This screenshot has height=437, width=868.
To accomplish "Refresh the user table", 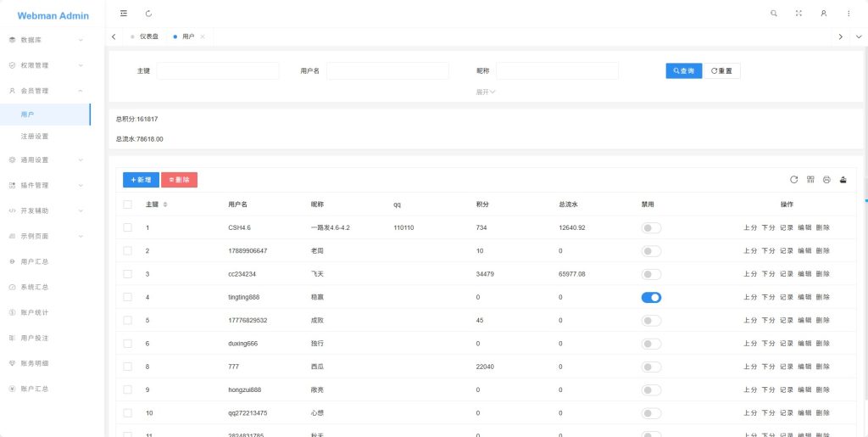I will coord(793,179).
